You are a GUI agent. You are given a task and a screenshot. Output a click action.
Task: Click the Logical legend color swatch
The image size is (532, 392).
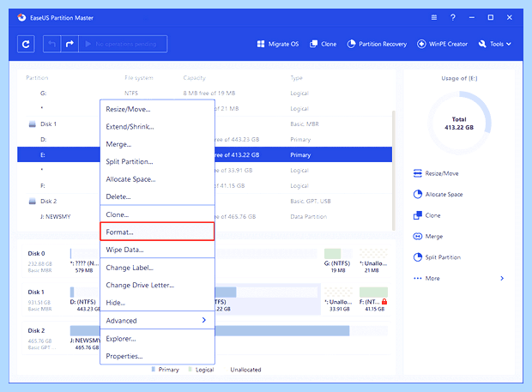[x=190, y=369]
